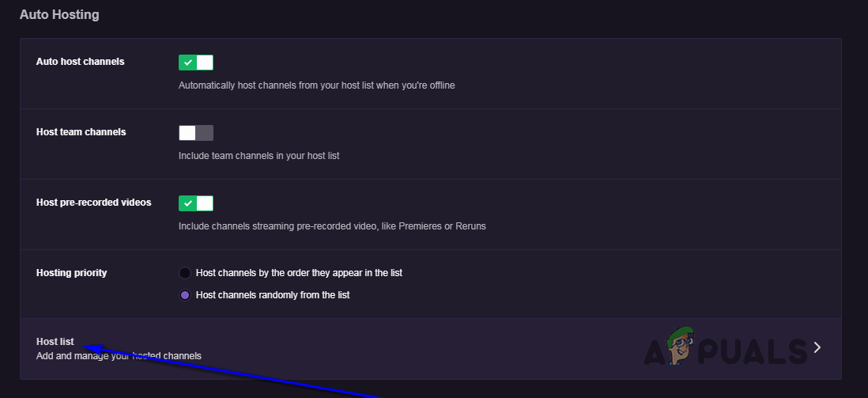Open the Host list row title
Screen dimensions: 868x398
[55, 342]
